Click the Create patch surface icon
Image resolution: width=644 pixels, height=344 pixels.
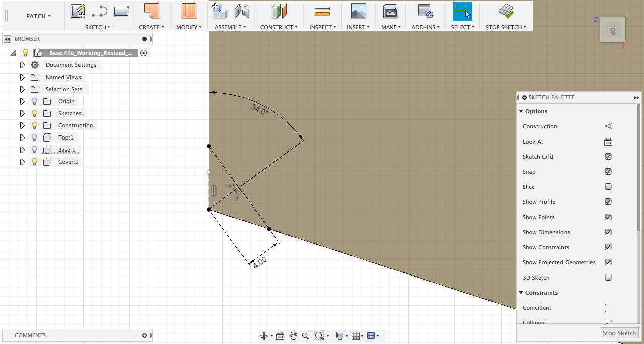151,11
